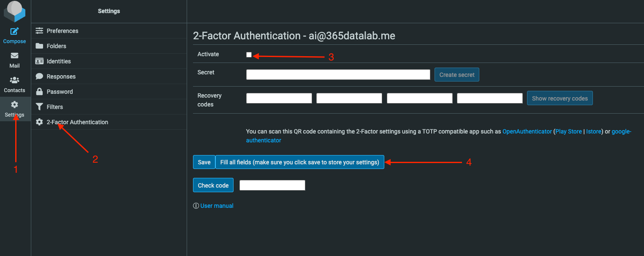Click the Secret label text

(206, 72)
